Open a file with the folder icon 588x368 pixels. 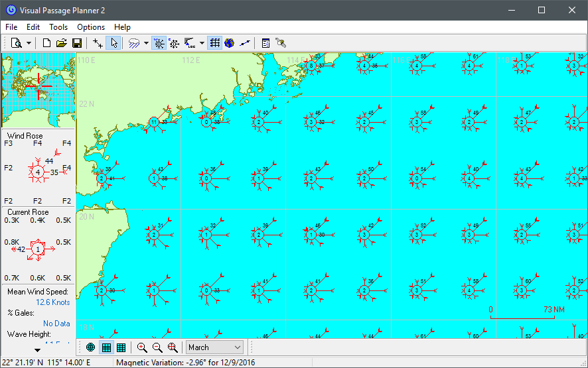(62, 43)
